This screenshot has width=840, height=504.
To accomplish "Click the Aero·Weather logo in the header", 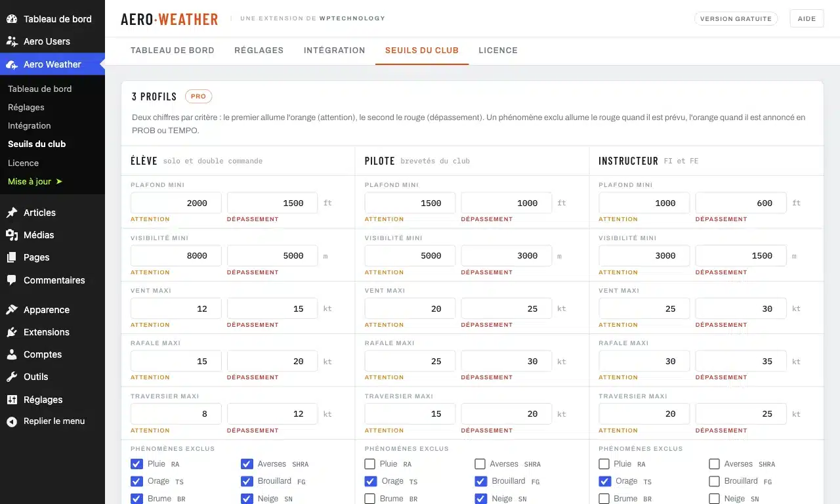I will (x=169, y=19).
